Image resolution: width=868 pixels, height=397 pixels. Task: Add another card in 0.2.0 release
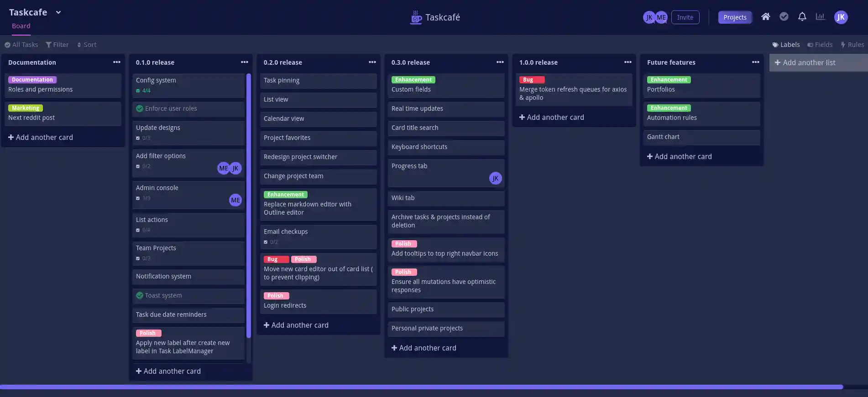pyautogui.click(x=296, y=325)
